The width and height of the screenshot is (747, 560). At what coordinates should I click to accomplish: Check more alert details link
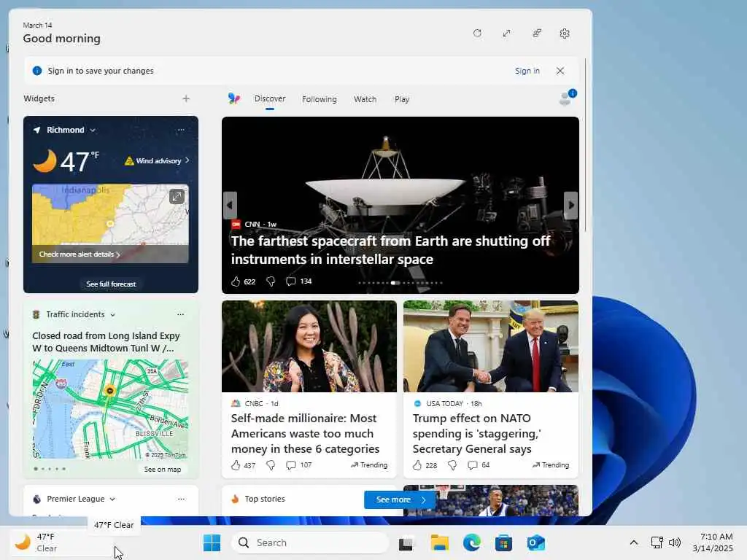point(80,254)
